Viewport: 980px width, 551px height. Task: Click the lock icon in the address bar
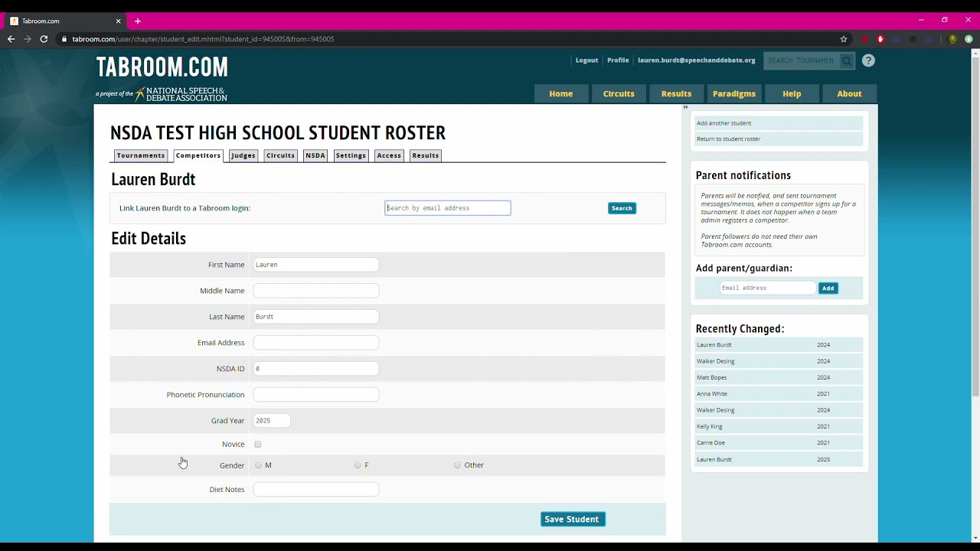click(x=64, y=39)
